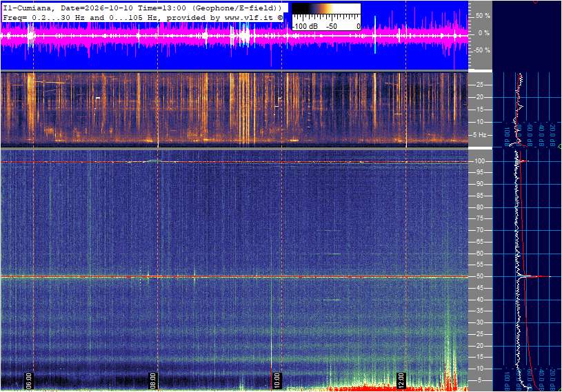The width and height of the screenshot is (562, 392).
Task: Click the 50 % amplitude scale label
Action: (483, 16)
